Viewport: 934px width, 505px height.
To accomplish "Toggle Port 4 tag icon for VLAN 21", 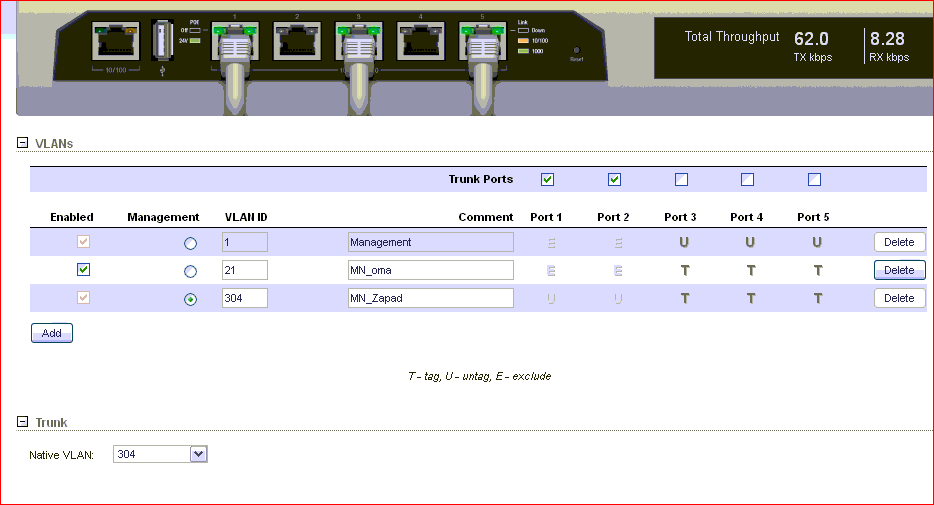I will coord(750,270).
